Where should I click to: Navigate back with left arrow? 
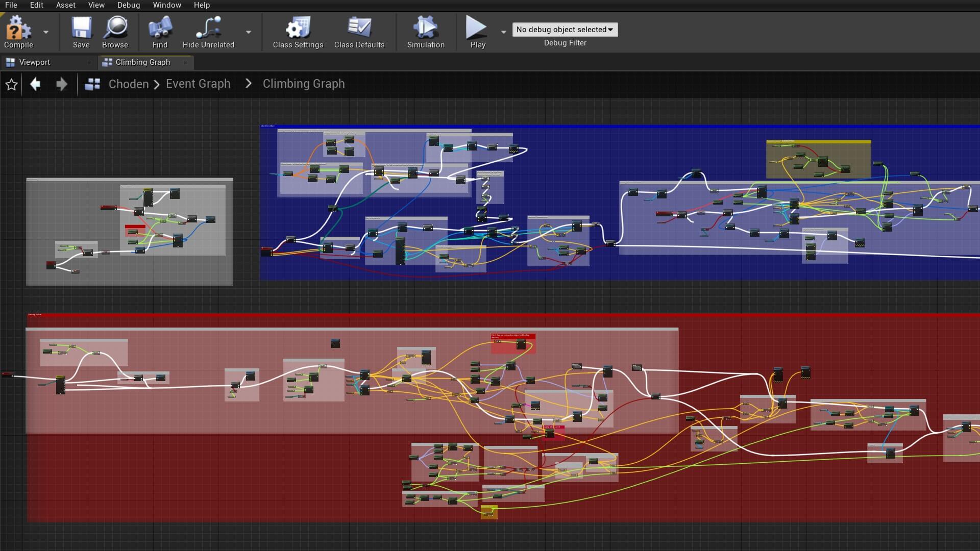coord(35,84)
